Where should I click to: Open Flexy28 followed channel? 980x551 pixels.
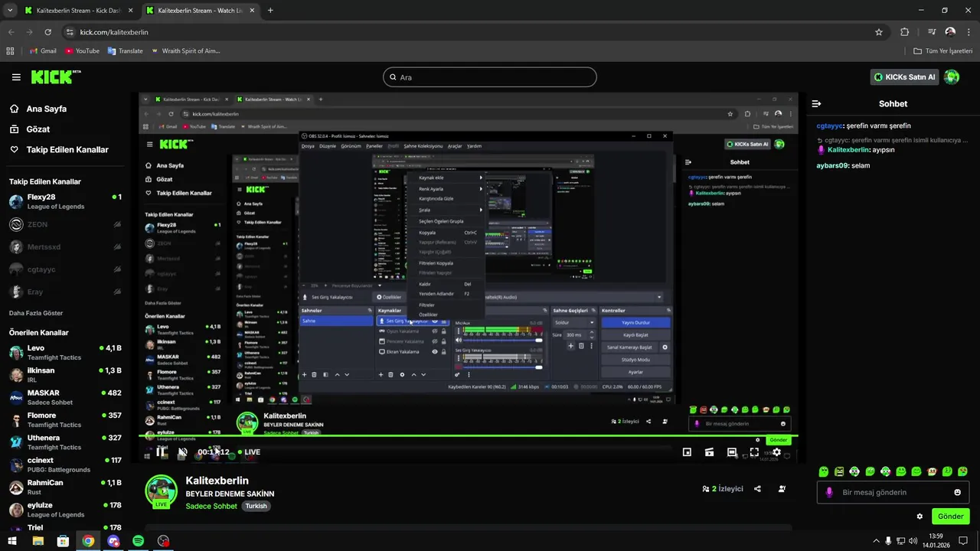pos(65,202)
